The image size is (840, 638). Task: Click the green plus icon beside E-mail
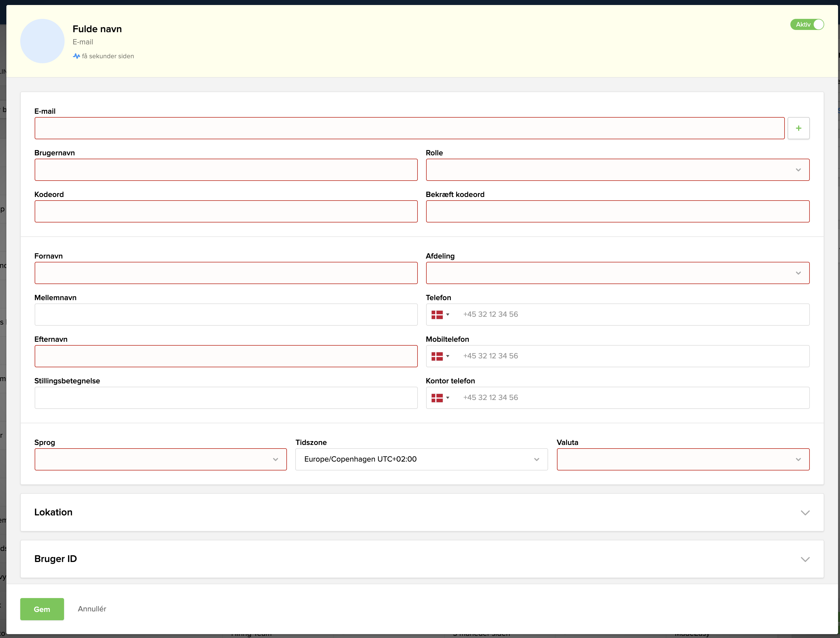click(x=798, y=128)
